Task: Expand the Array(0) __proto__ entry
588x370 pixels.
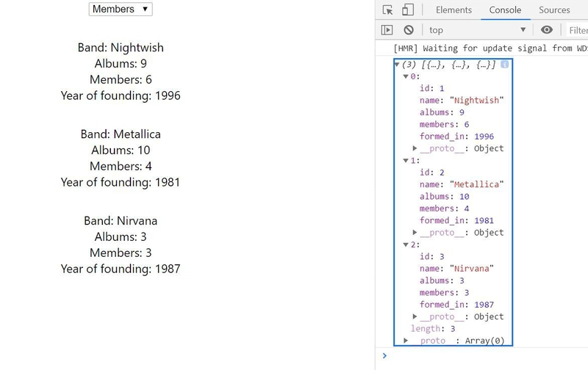Action: (x=406, y=341)
